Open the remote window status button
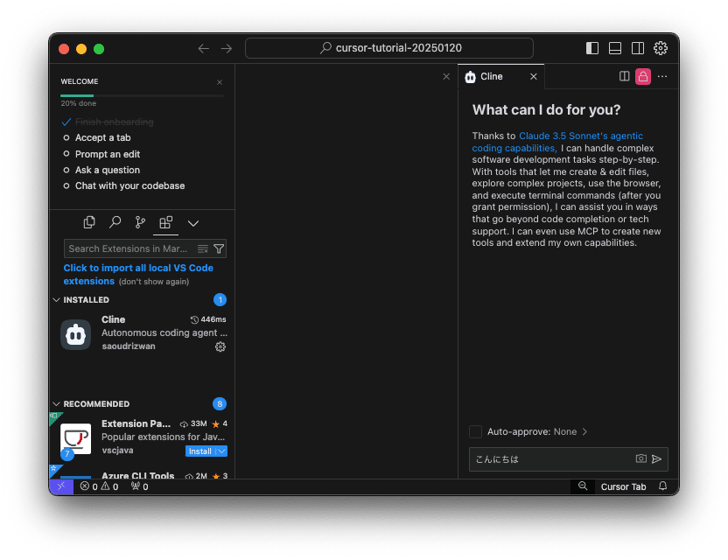 [x=61, y=486]
